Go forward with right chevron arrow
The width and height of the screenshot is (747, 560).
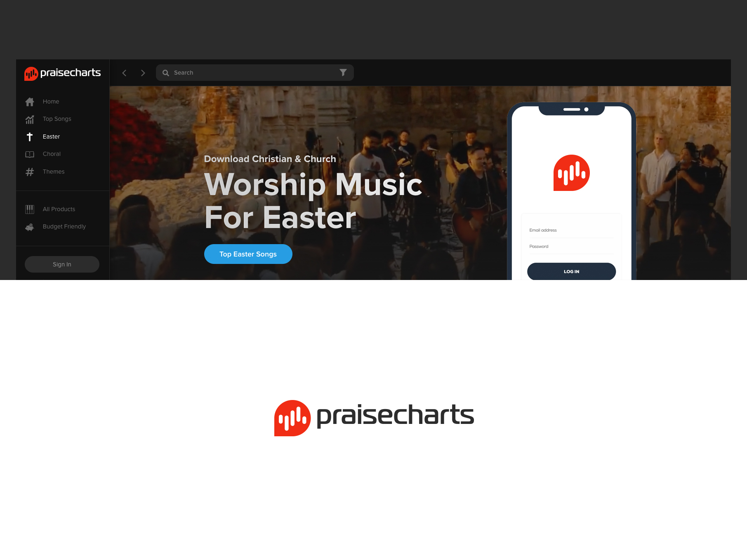(143, 73)
